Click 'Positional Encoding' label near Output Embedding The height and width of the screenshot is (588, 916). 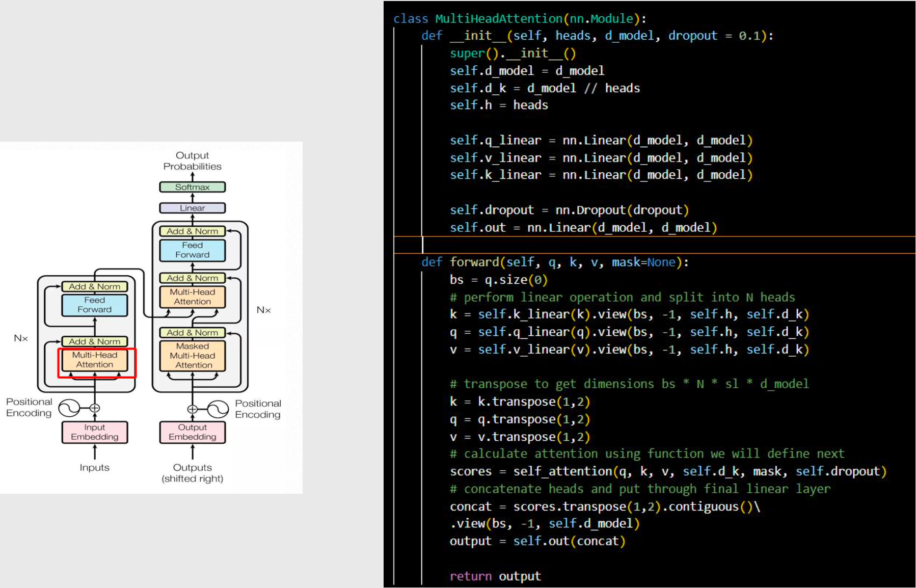tap(258, 409)
